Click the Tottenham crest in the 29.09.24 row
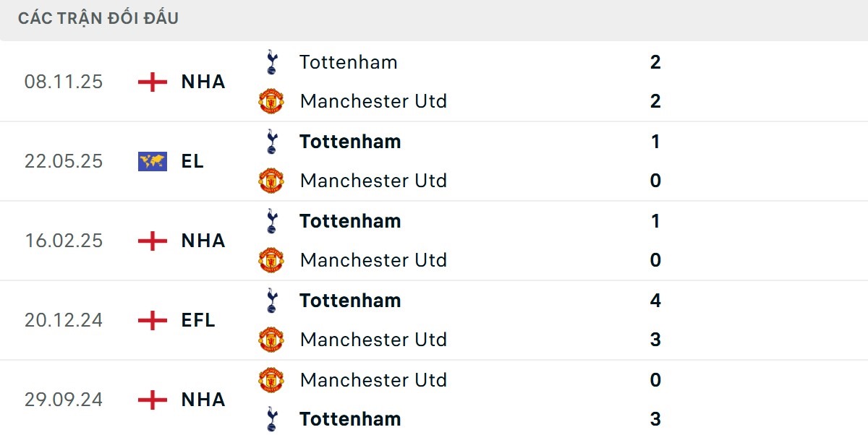868x435 pixels. (x=271, y=419)
